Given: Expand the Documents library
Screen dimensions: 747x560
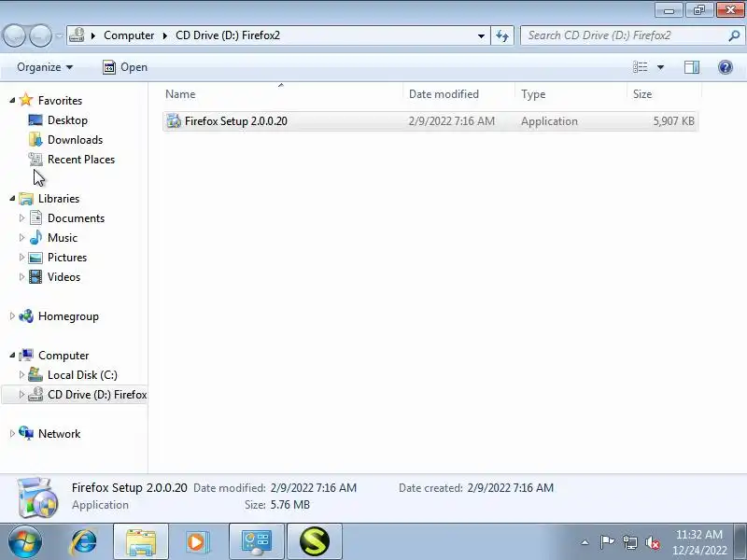Looking at the screenshot, I should [21, 217].
